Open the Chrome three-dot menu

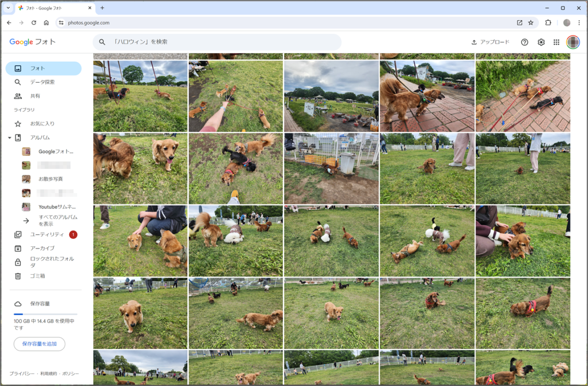click(x=579, y=23)
